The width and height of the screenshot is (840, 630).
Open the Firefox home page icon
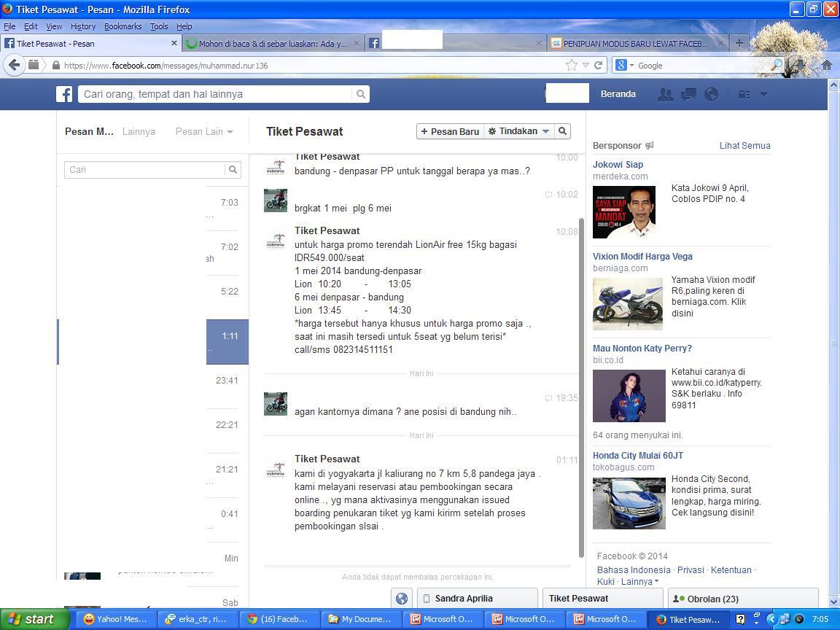click(x=827, y=66)
